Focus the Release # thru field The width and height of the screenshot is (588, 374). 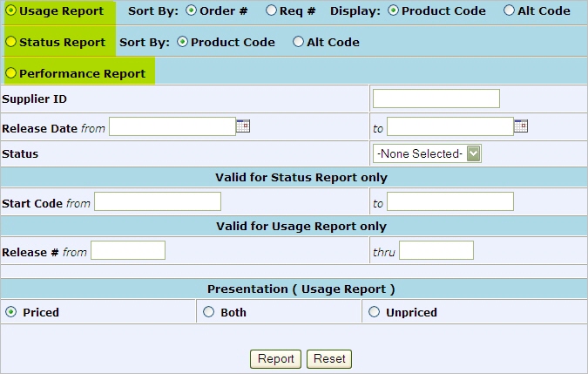click(x=436, y=251)
